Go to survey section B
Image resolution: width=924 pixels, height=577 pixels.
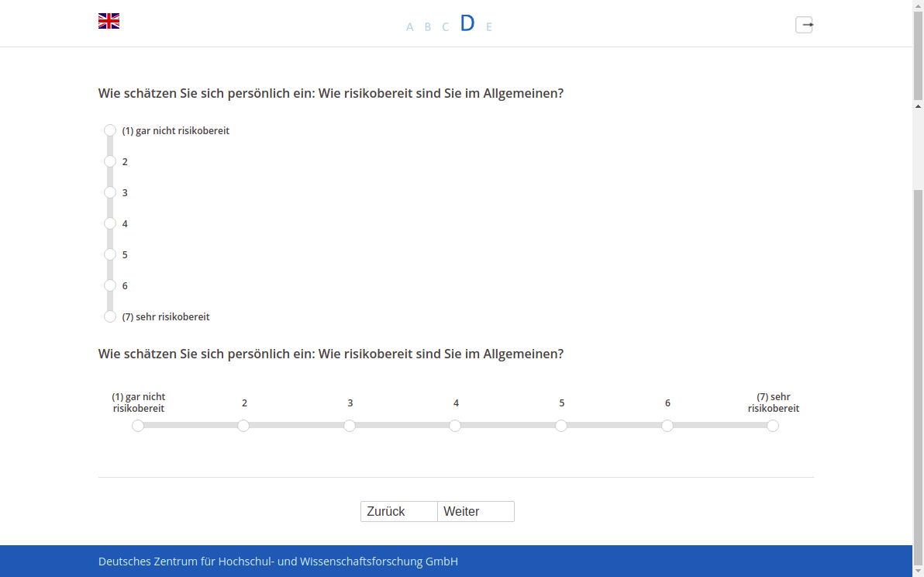pyautogui.click(x=428, y=27)
